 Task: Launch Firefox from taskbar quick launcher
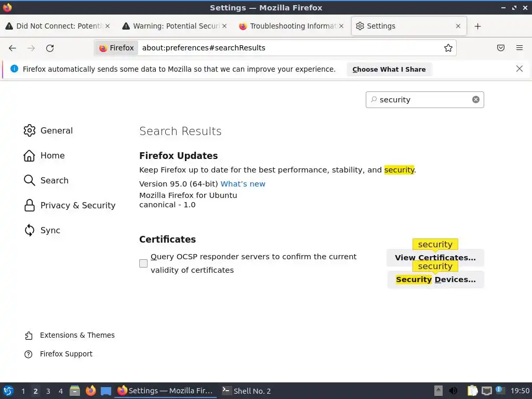click(90, 391)
